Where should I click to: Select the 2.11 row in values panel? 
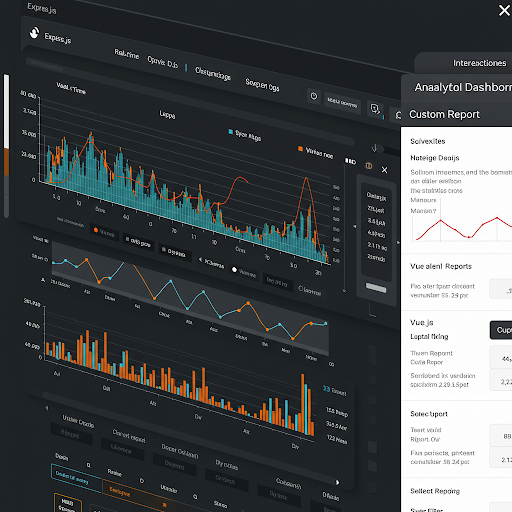(377, 246)
